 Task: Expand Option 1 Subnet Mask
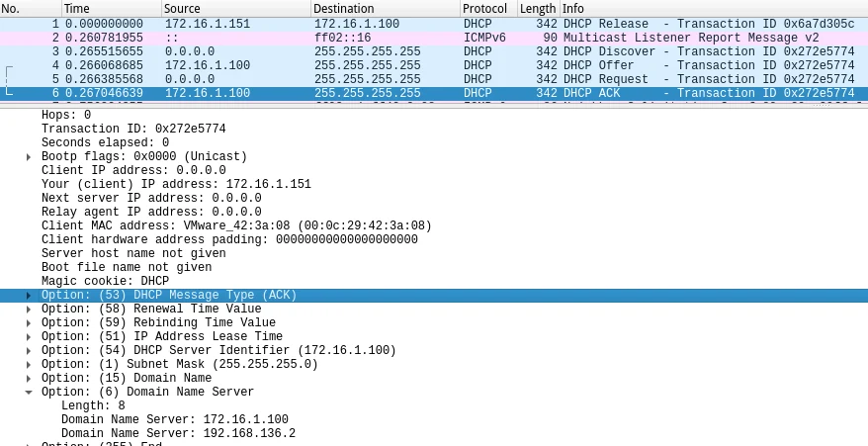[x=29, y=365]
